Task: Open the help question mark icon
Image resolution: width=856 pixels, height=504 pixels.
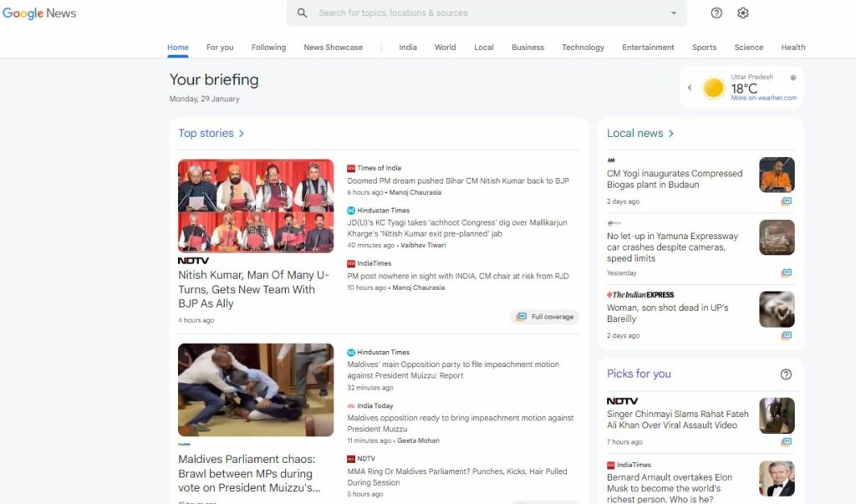Action: click(716, 13)
